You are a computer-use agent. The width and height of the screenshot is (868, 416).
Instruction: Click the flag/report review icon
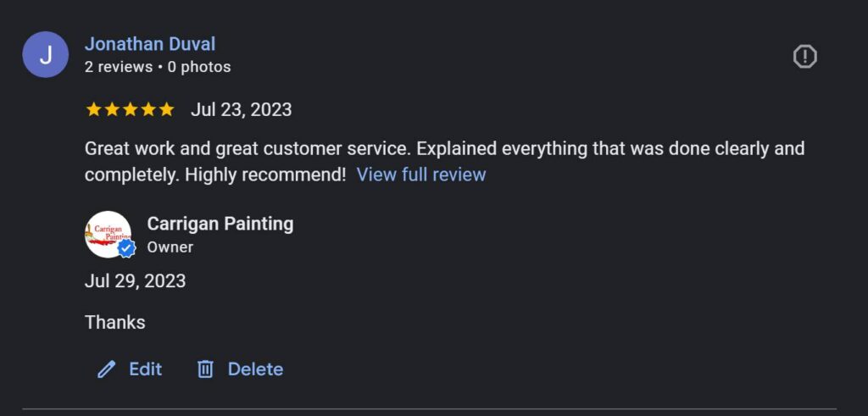click(x=804, y=57)
